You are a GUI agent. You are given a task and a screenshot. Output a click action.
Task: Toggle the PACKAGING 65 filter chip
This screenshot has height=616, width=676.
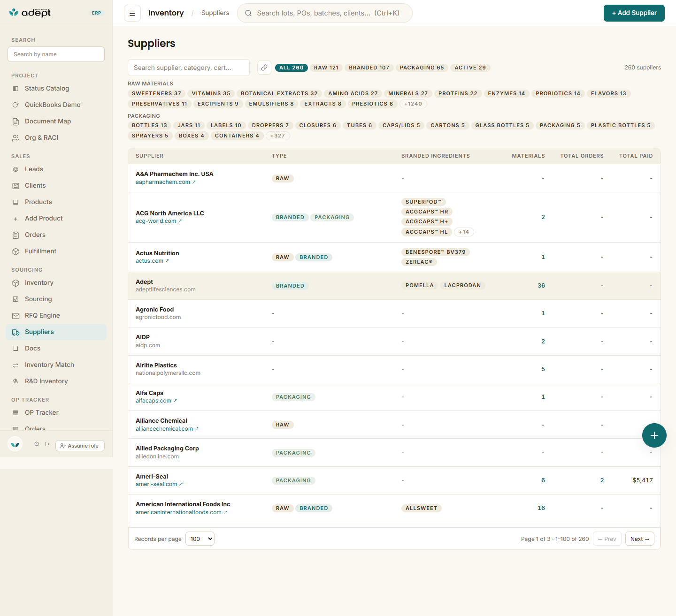(x=422, y=68)
